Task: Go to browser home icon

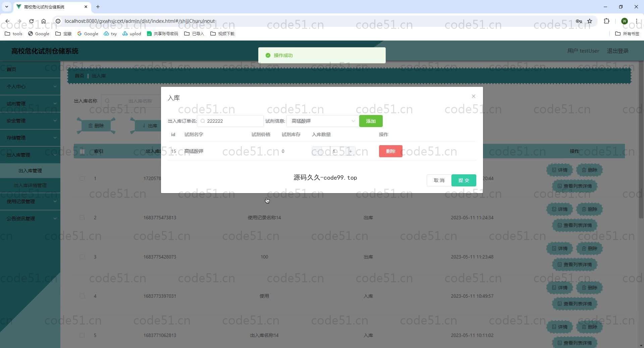Action: (44, 21)
